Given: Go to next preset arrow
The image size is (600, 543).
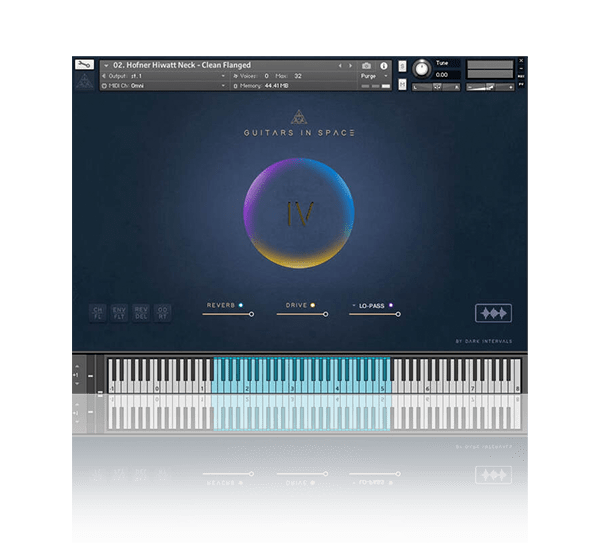Looking at the screenshot, I should [350, 66].
